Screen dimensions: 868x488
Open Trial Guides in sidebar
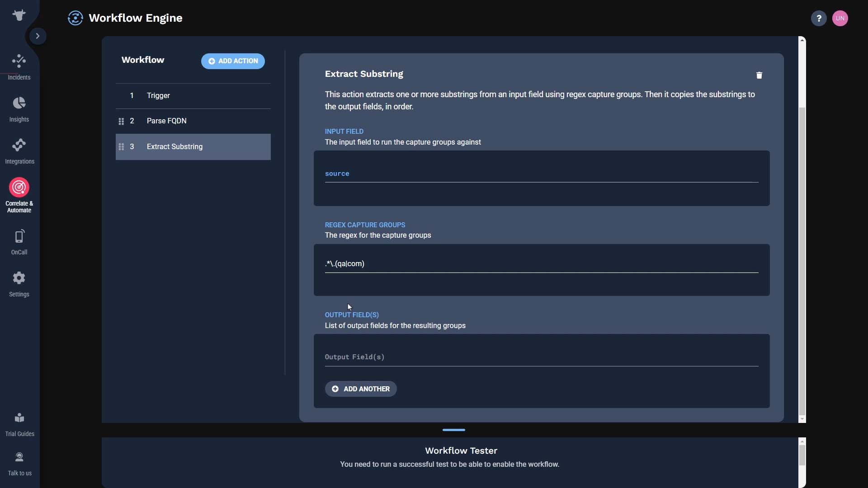pyautogui.click(x=19, y=425)
